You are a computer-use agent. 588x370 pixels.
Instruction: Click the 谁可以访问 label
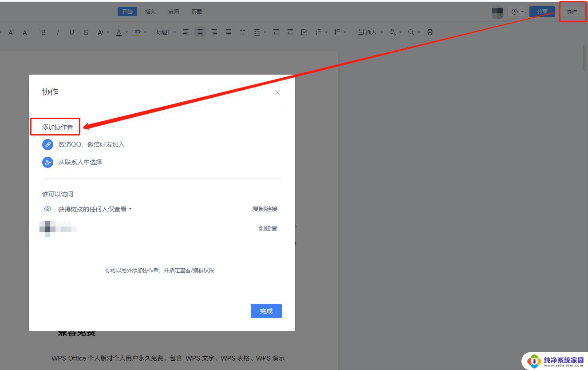point(58,194)
